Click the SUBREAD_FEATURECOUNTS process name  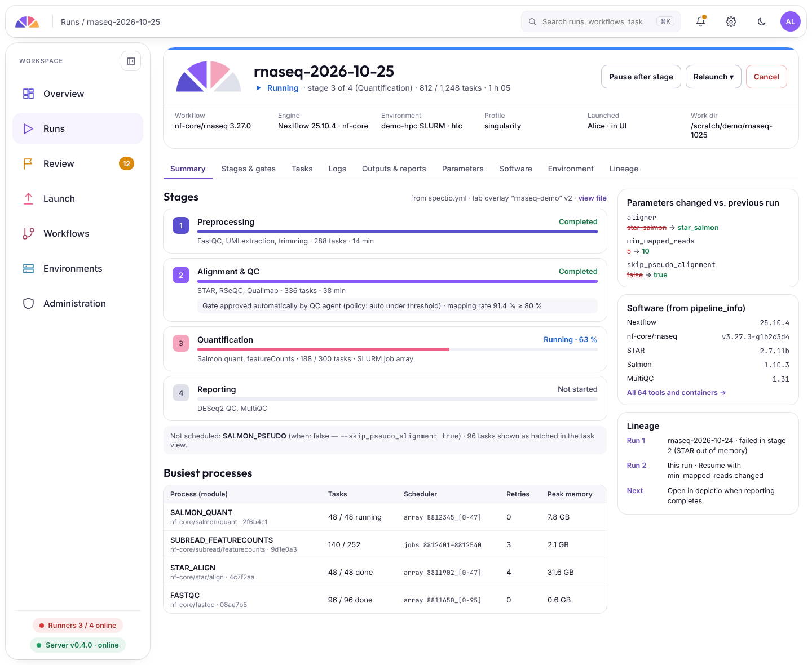click(222, 540)
